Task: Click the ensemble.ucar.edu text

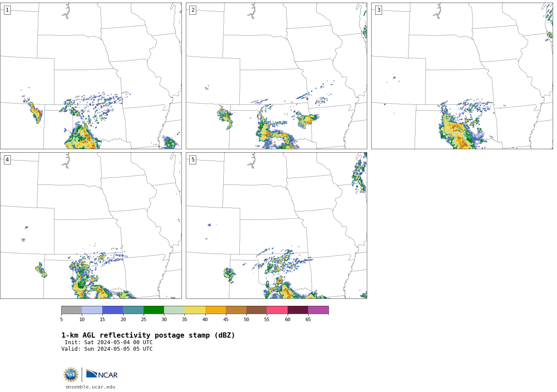Action: (91, 387)
